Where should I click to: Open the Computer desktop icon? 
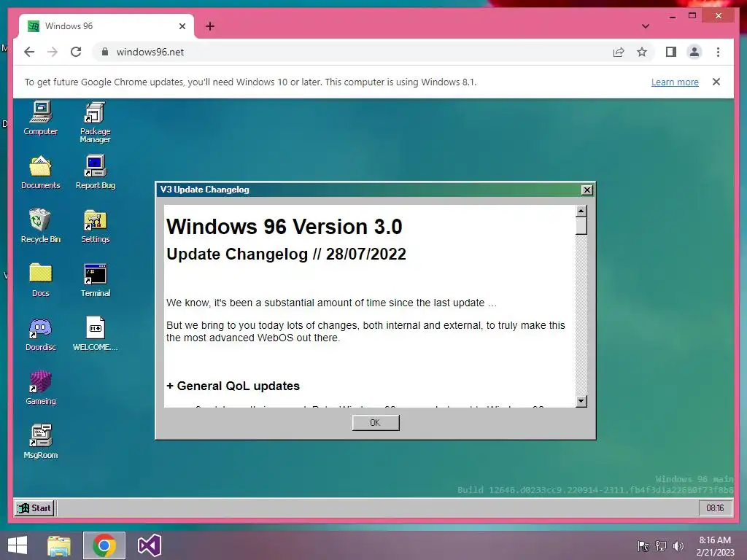(41, 118)
